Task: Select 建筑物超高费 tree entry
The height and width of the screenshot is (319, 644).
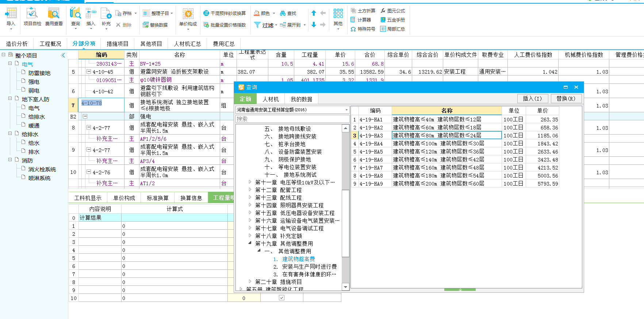Action: [x=299, y=259]
